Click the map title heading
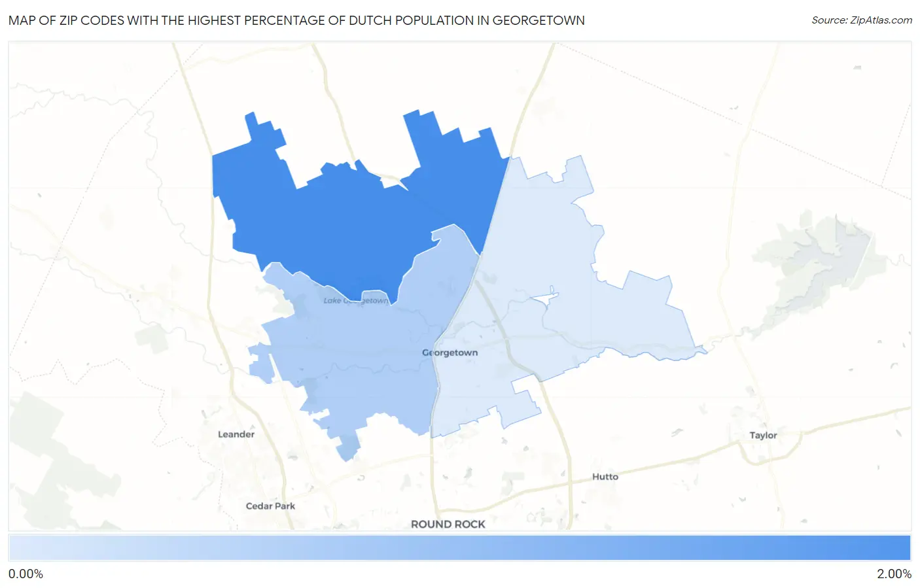Viewport: 920px width, 588px height. (296, 20)
